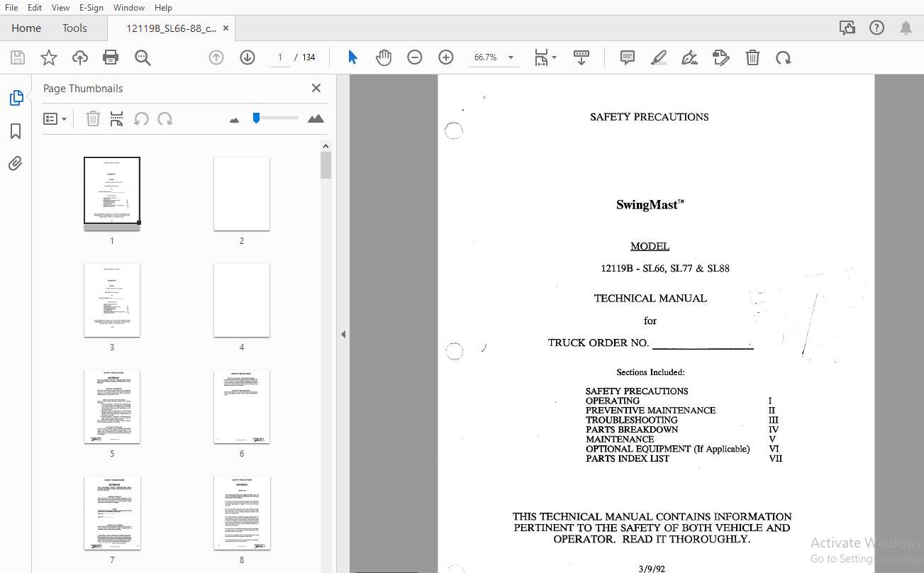924x573 pixels.
Task: Open the notifications bell icon
Action: click(906, 28)
